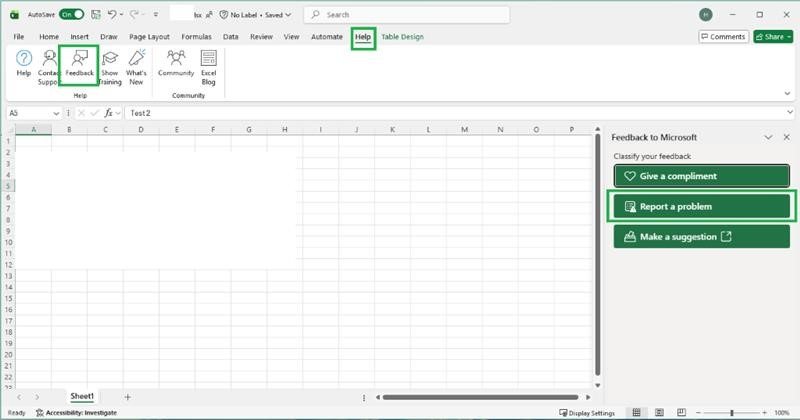This screenshot has width=800, height=420.
Task: Open the undo history dropdown
Action: 121,15
